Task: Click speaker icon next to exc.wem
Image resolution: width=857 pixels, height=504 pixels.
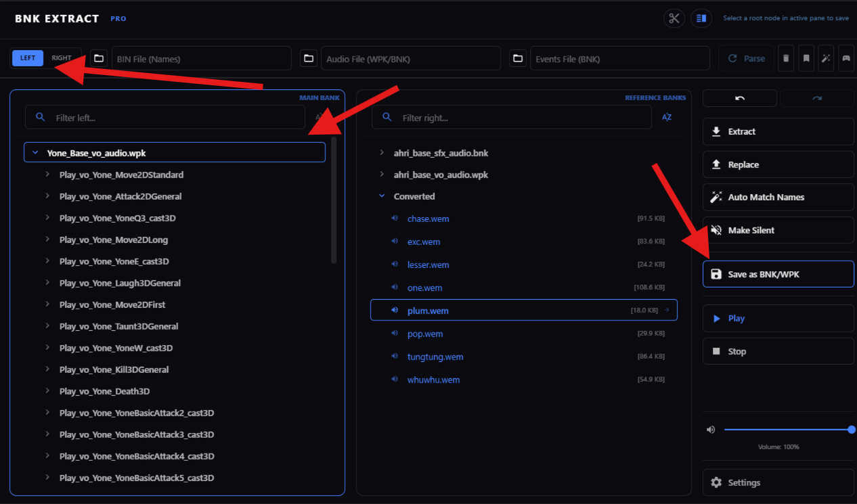Action: click(395, 241)
